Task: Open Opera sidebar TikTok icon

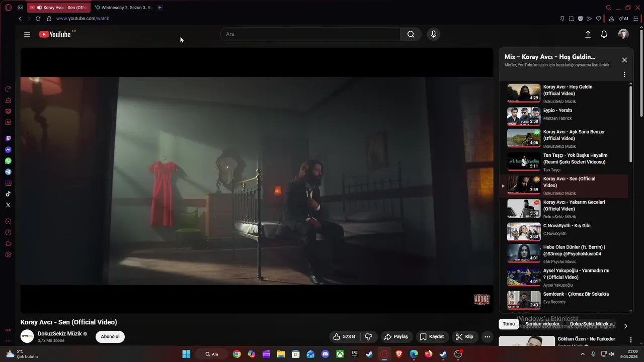Action: pos(8,194)
